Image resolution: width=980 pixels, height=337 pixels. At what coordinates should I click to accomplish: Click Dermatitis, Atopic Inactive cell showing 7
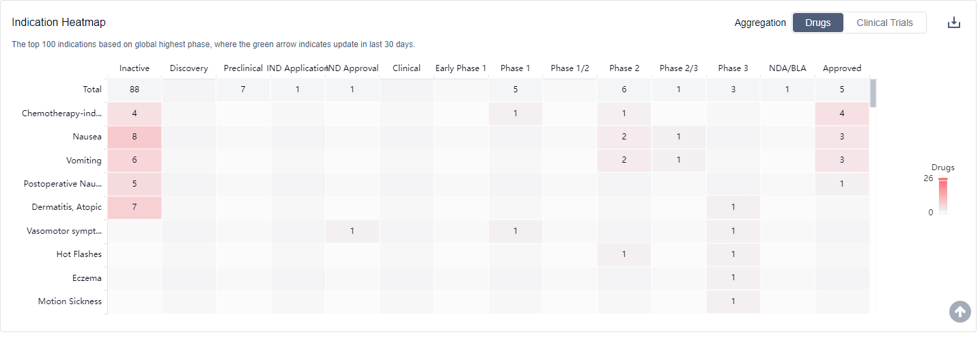[x=135, y=207]
